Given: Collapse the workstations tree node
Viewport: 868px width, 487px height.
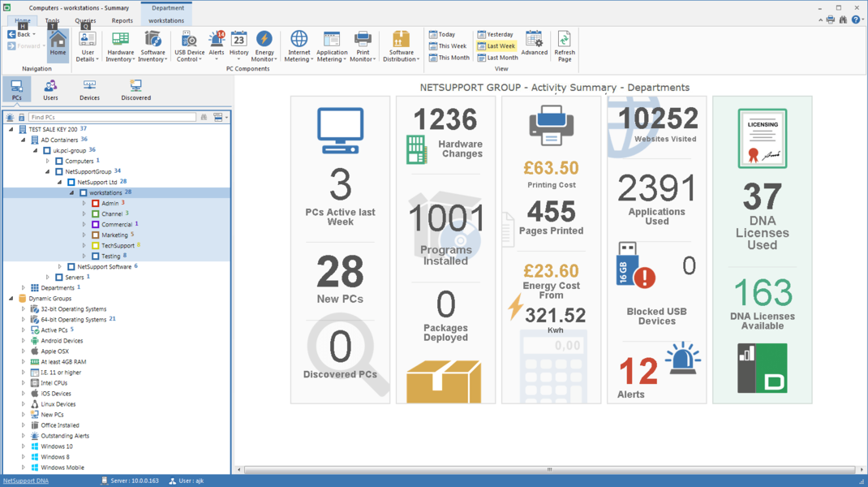Looking at the screenshot, I should [x=72, y=193].
